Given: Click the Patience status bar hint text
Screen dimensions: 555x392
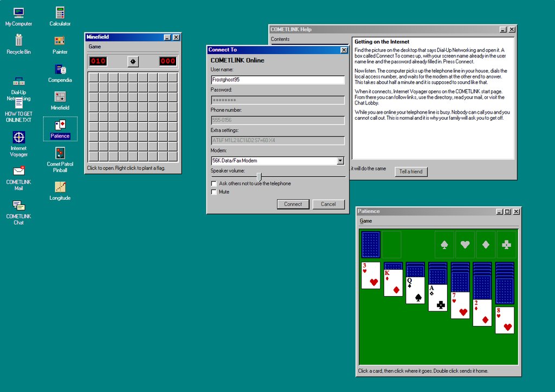Looking at the screenshot, I should pos(423,371).
